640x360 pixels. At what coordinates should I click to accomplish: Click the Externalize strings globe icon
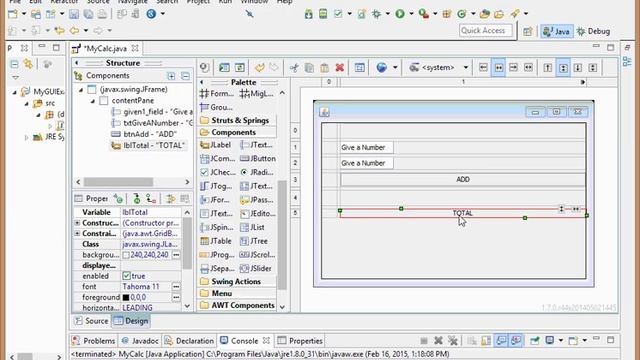coord(382,67)
